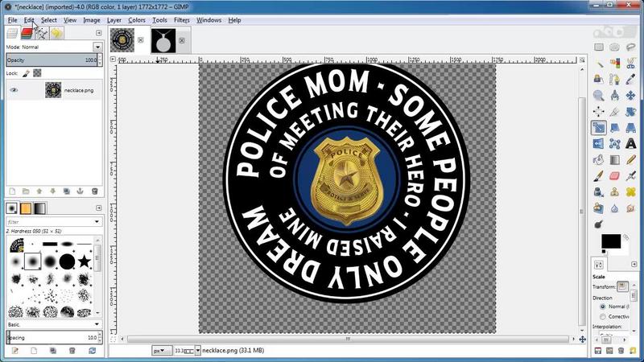The height and width of the screenshot is (362, 644).
Task: Open the Layer menu
Action: click(x=114, y=20)
